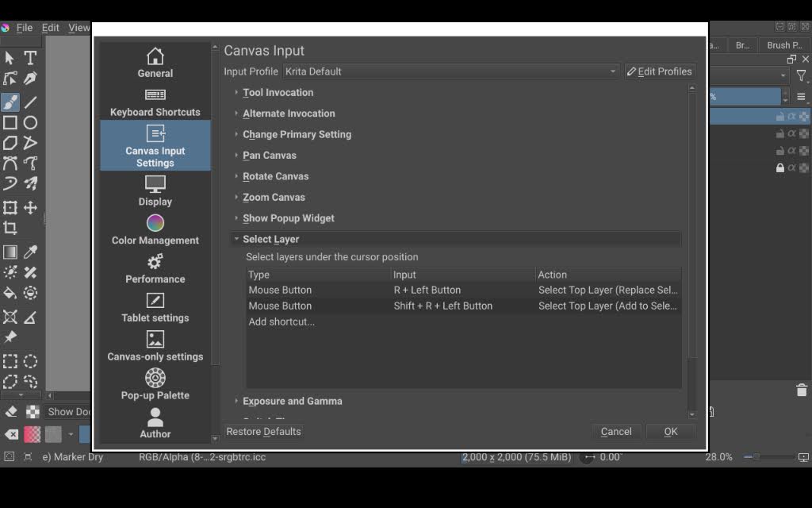The width and height of the screenshot is (812, 508).
Task: Select the Freehand Brush tool
Action: coord(10,102)
